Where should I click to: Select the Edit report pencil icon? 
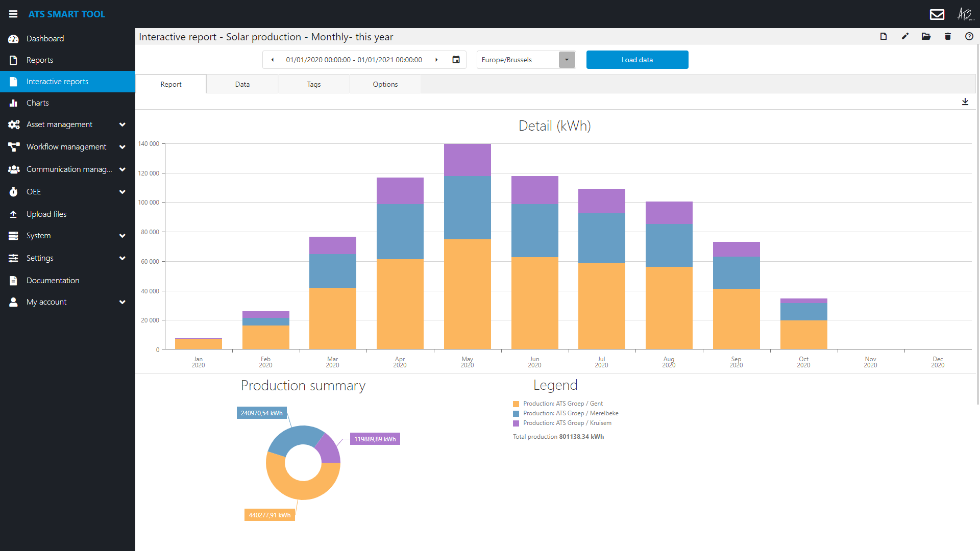click(x=905, y=36)
